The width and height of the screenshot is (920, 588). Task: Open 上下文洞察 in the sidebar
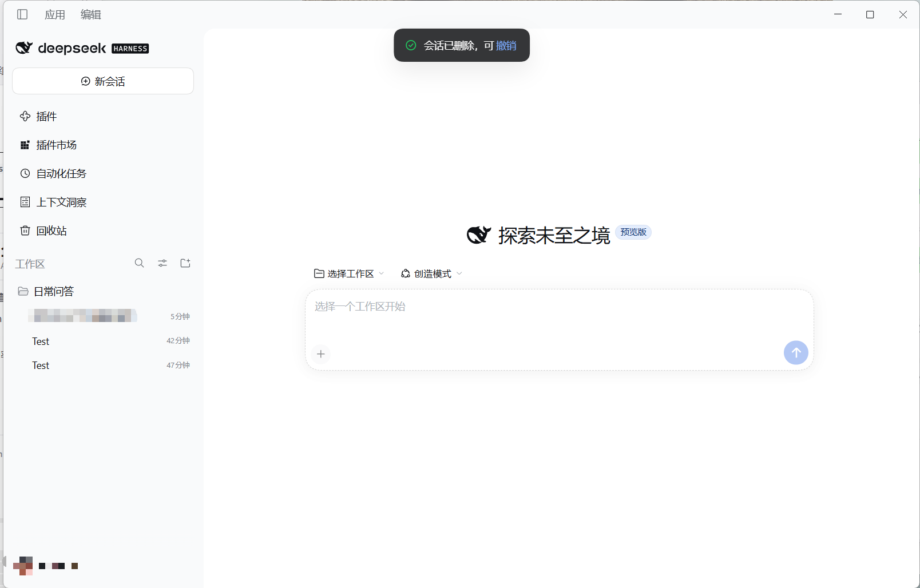[x=103, y=202]
